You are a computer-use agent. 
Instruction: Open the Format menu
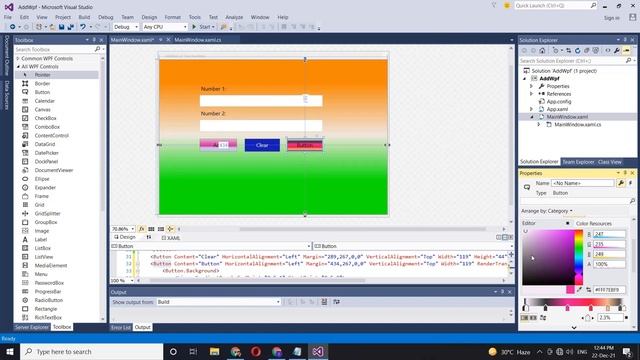173,17
